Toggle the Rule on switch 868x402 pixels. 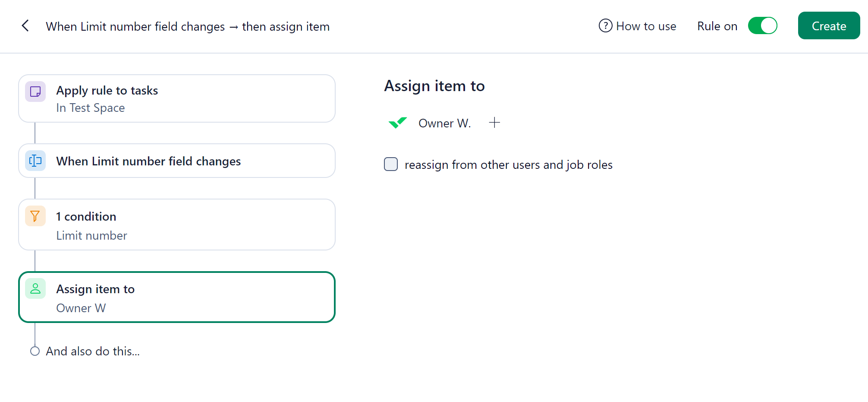[x=762, y=26]
